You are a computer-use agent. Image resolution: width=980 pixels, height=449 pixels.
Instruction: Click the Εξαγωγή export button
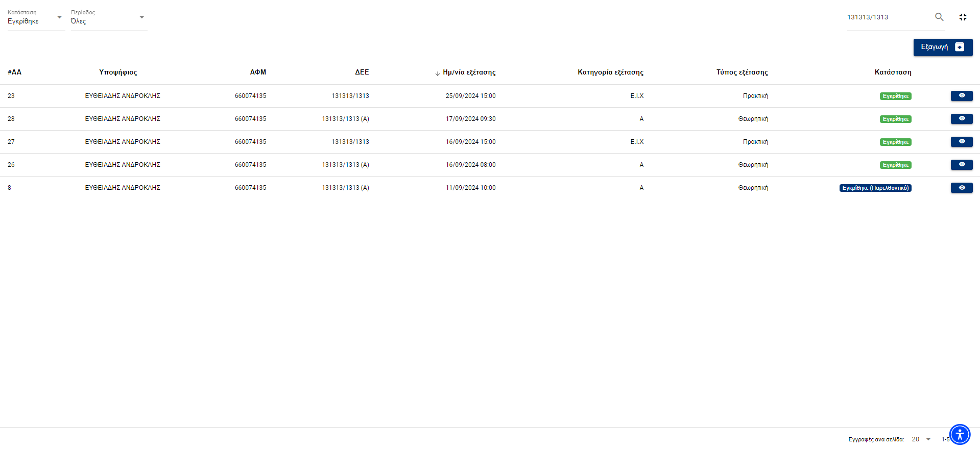point(942,47)
